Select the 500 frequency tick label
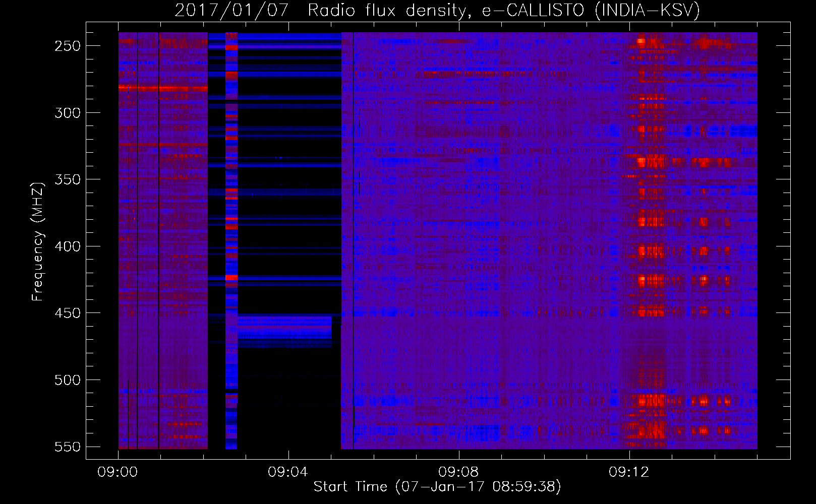The image size is (816, 504). (68, 380)
